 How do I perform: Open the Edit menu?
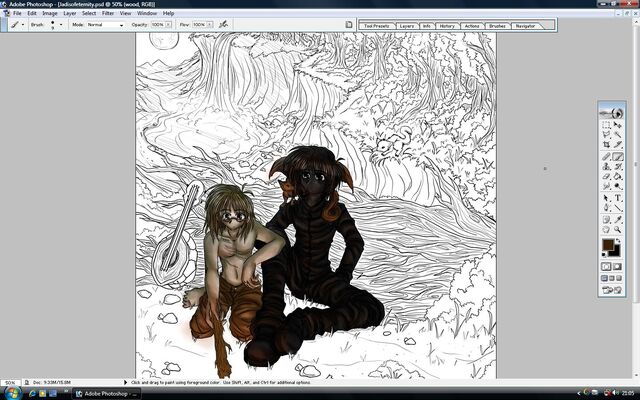32,13
